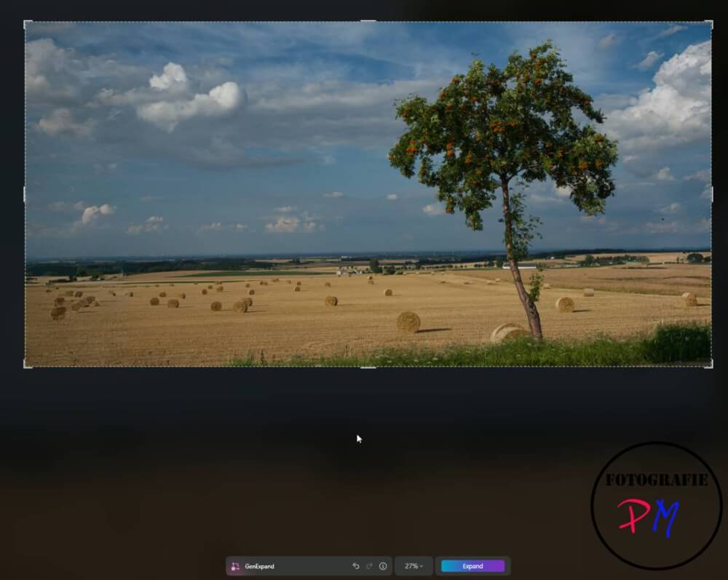Open the 27% zoom level dropdown
Image resolution: width=728 pixels, height=580 pixels.
[x=414, y=566]
